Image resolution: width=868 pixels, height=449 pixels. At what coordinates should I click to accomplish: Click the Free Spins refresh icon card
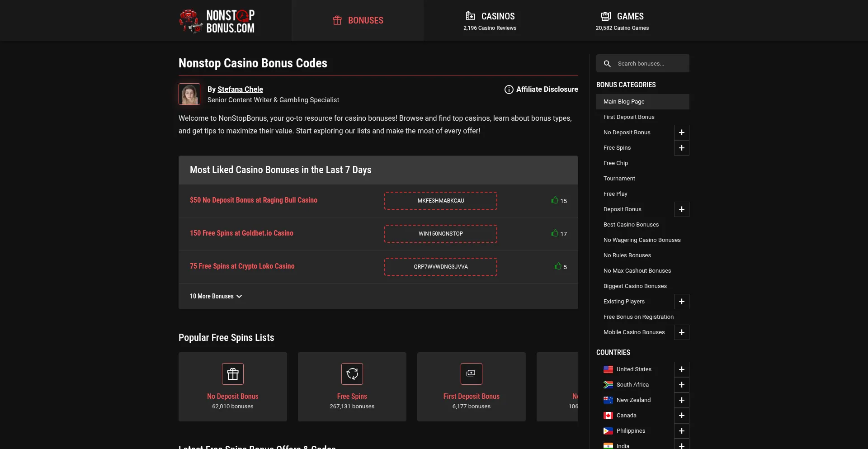point(352,374)
